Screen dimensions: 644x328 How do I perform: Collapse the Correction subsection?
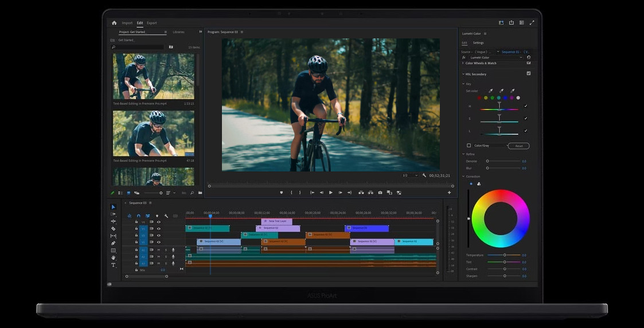464,177
